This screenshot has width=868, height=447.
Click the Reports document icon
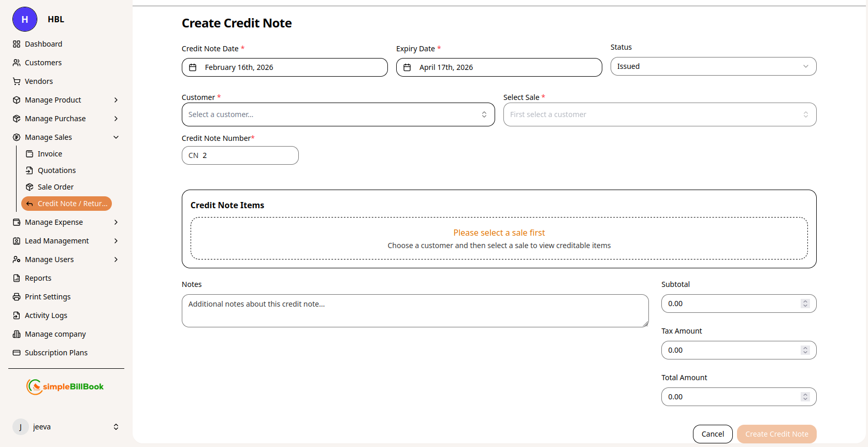pos(17,278)
